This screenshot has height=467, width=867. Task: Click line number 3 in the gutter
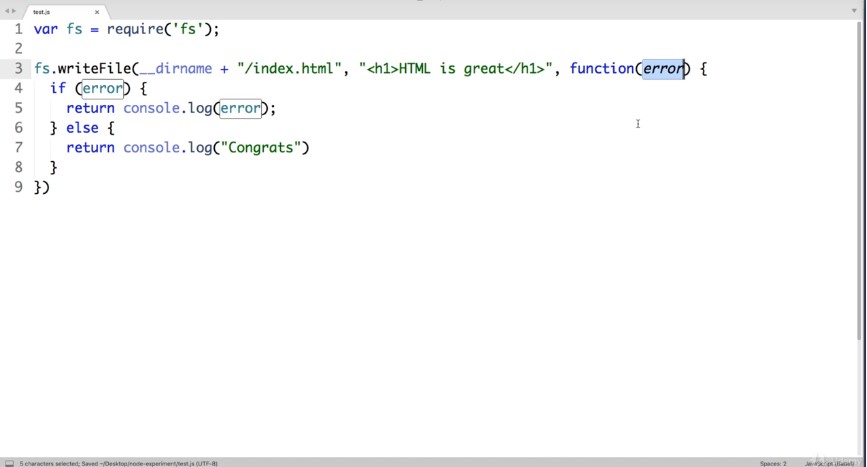18,69
